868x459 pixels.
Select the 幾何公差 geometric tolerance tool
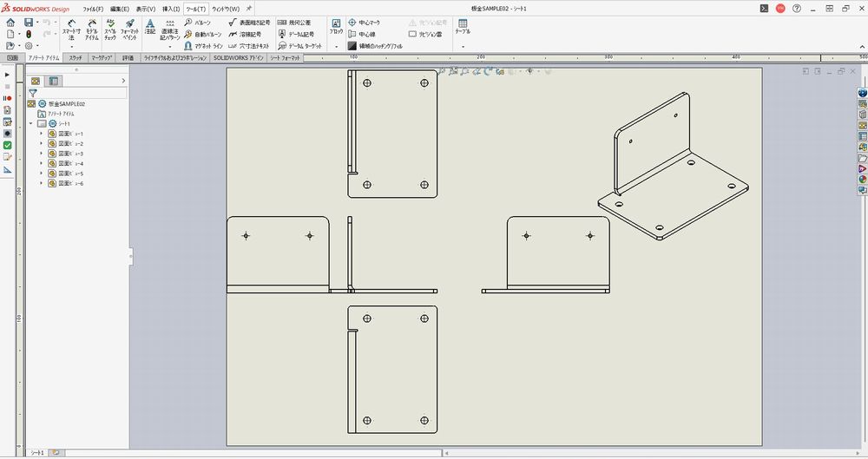294,23
